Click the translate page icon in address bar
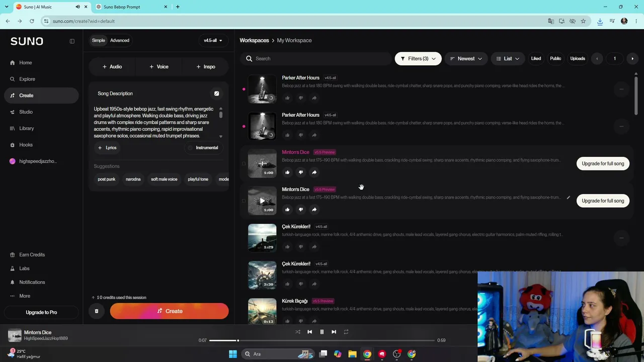The image size is (644, 362). [x=551, y=21]
